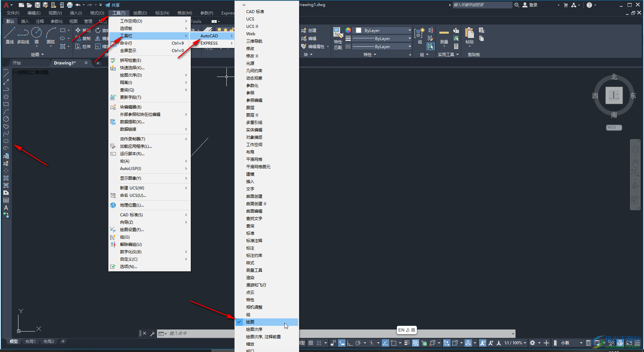Image resolution: width=644 pixels, height=352 pixels.
Task: Select the table tool in left Draw toolbar
Action: pos(6,200)
